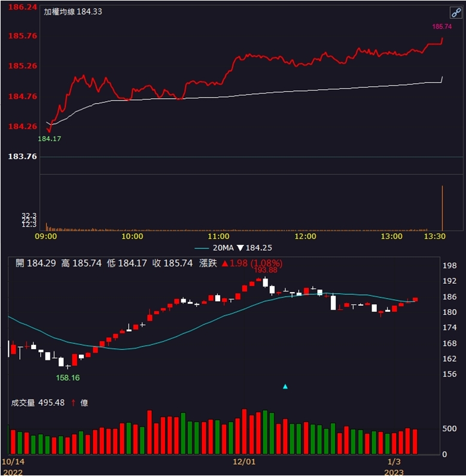Click the 成交量 495.48 volume label
The width and height of the screenshot is (466, 476).
click(38, 403)
